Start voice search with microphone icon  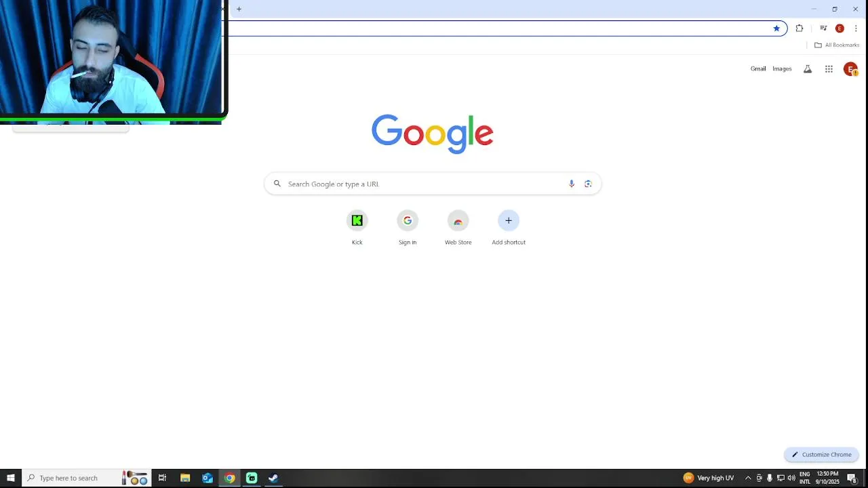pyautogui.click(x=572, y=184)
